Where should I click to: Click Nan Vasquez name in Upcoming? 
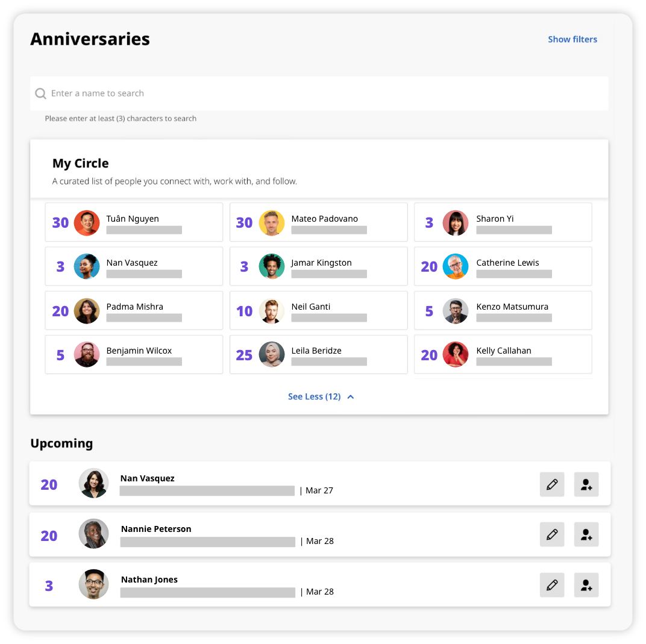(x=148, y=478)
